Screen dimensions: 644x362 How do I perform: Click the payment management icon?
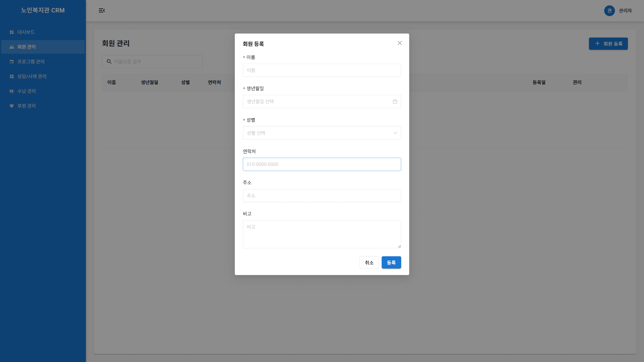click(x=12, y=91)
